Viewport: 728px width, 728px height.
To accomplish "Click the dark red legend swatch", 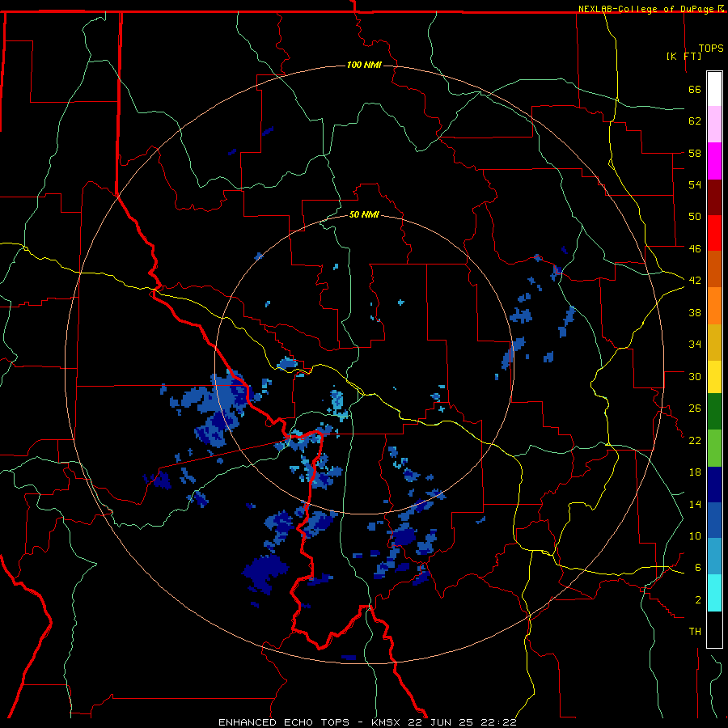I will tap(714, 197).
